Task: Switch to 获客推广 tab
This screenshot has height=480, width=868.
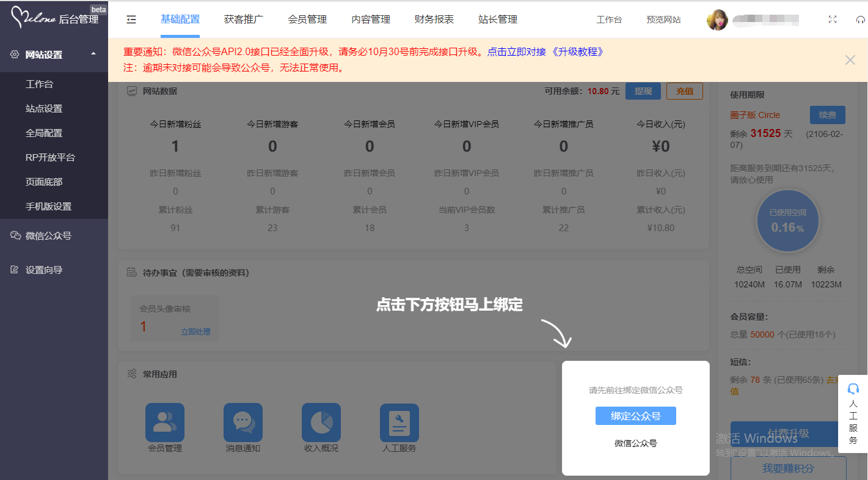Action: [x=244, y=20]
